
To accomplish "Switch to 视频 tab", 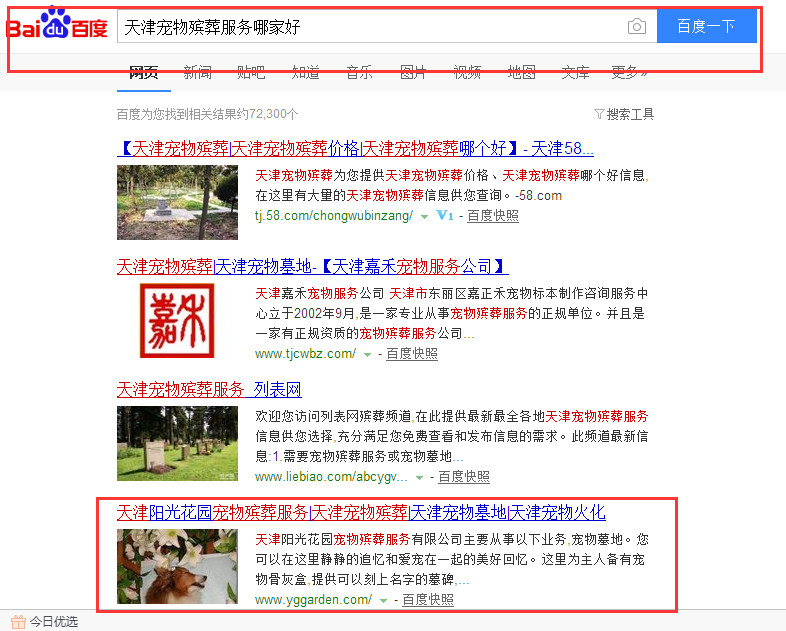I will click(467, 72).
